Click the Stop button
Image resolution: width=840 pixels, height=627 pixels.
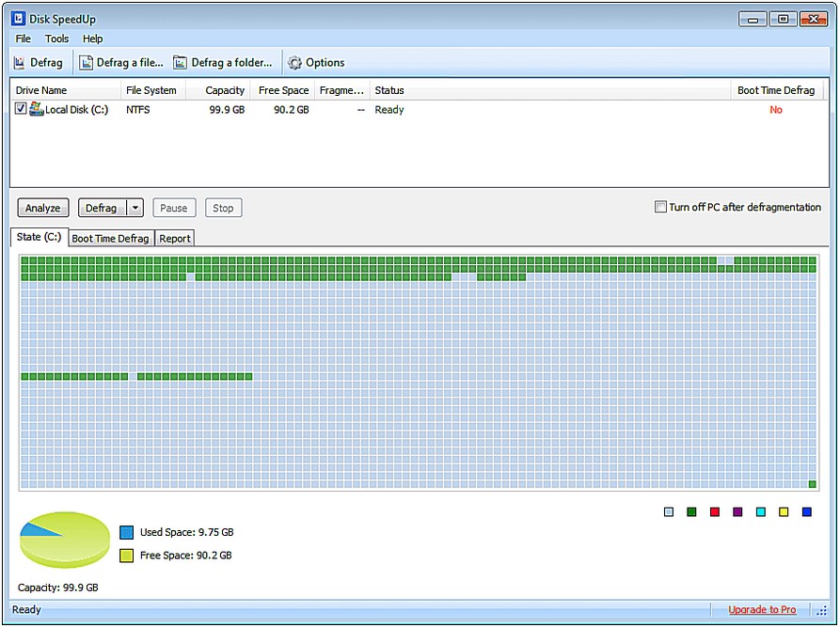coord(223,208)
